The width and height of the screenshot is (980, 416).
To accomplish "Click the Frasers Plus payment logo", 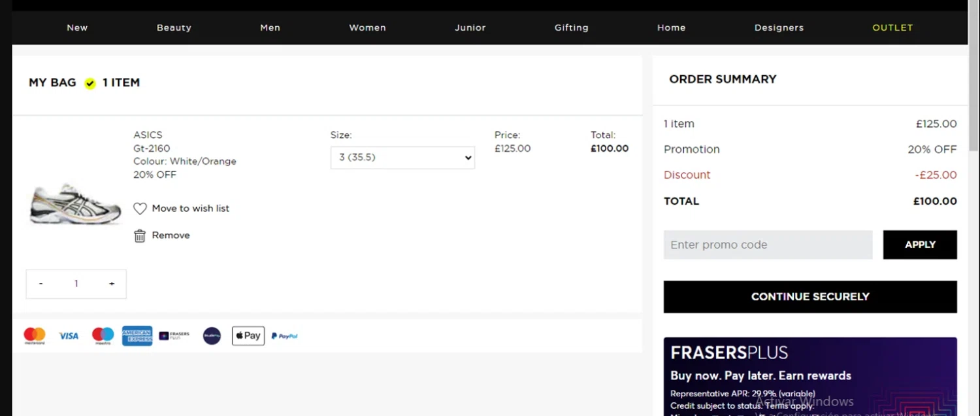I will [174, 336].
